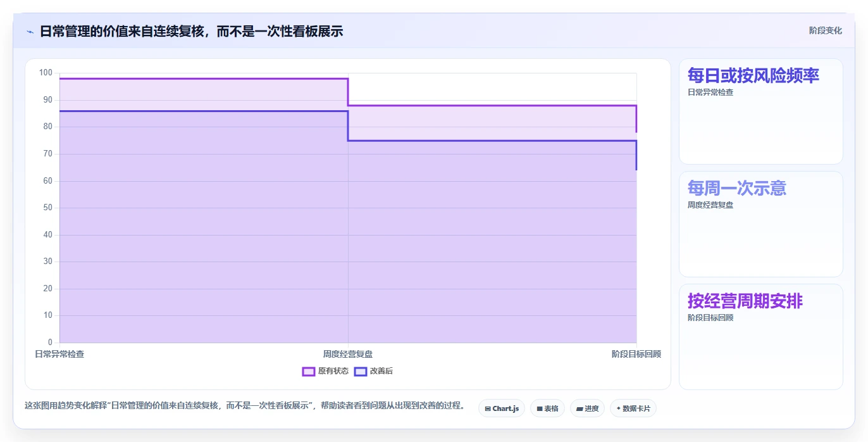Click the small icon beside the header title
This screenshot has width=868, height=442.
pos(30,31)
